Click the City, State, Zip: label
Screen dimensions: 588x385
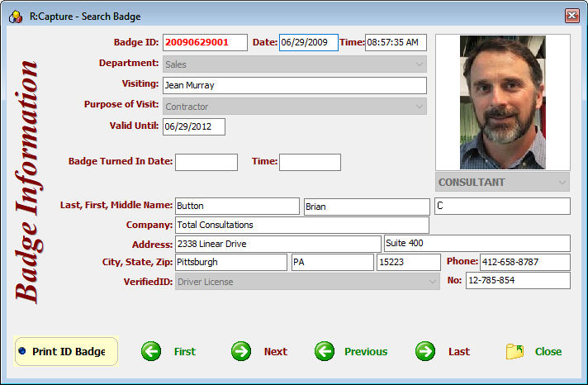click(x=137, y=262)
